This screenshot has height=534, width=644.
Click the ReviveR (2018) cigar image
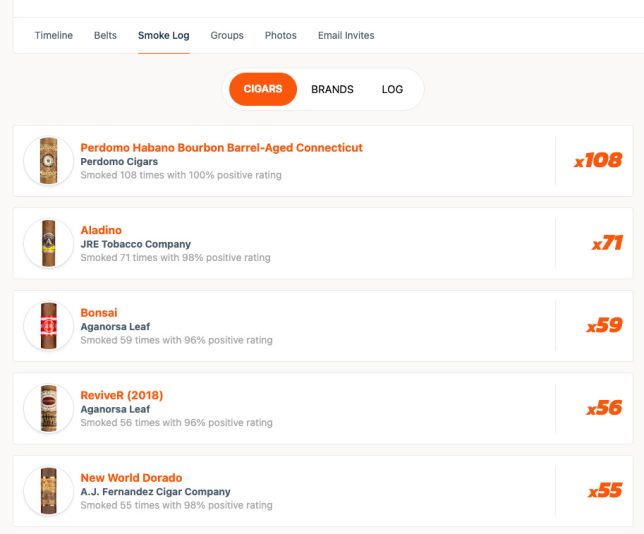click(x=48, y=408)
